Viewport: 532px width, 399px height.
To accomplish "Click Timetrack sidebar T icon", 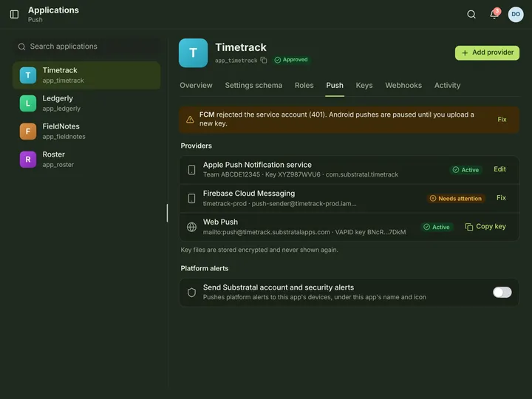I will click(x=28, y=75).
